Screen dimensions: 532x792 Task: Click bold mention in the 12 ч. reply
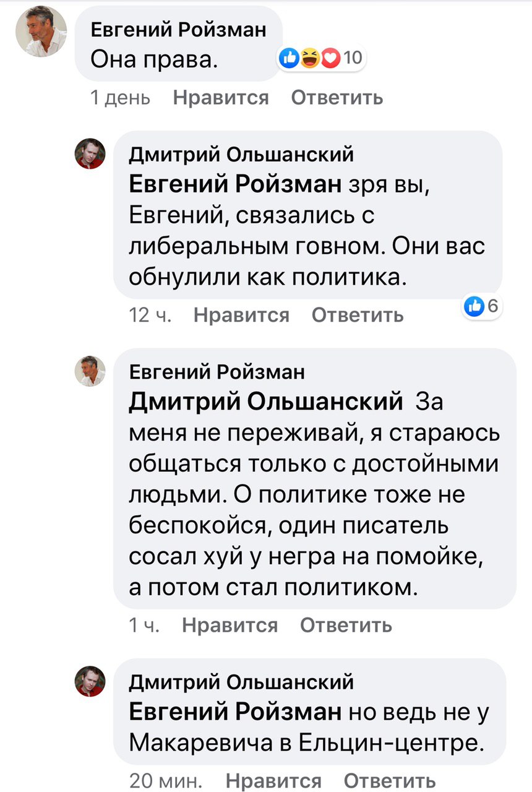click(235, 184)
